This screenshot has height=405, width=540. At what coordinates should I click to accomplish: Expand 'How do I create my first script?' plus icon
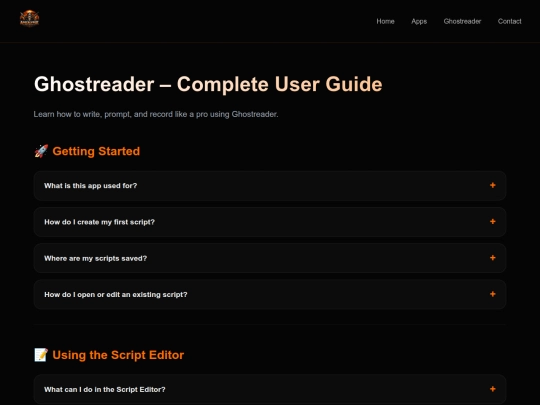(492, 221)
